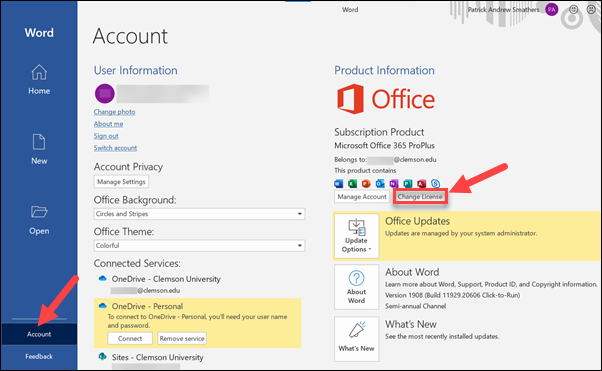
Task: Click the Outlook product icon
Action: [380, 184]
